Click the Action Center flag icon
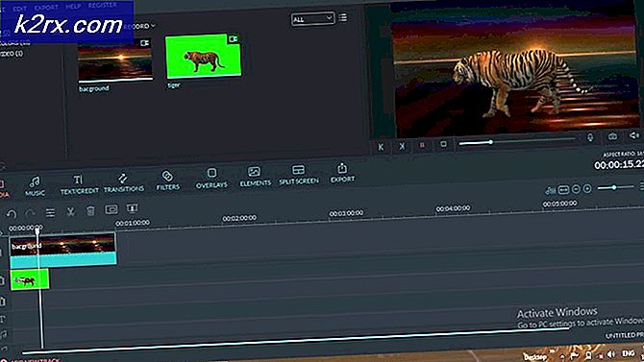The image size is (644, 362). [x=574, y=355]
